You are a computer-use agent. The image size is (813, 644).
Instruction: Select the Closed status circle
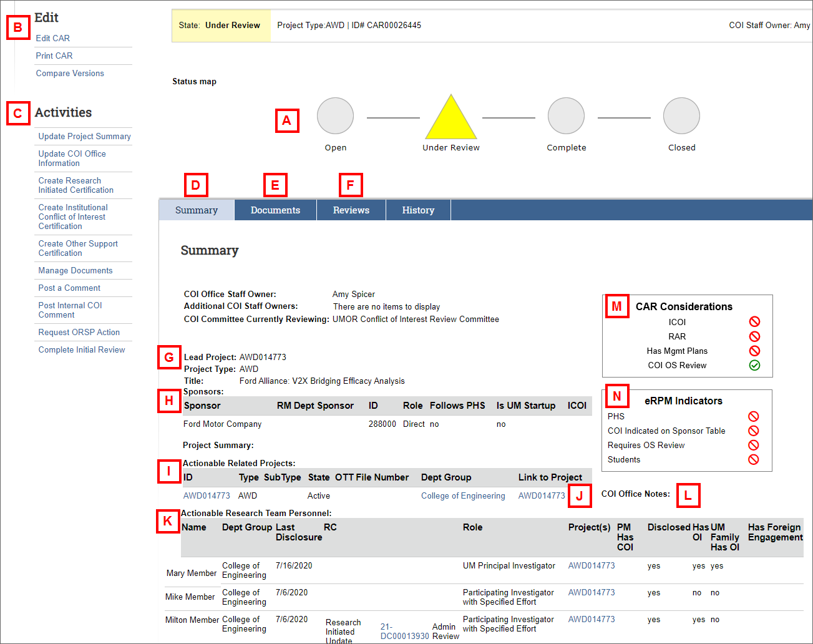point(681,115)
